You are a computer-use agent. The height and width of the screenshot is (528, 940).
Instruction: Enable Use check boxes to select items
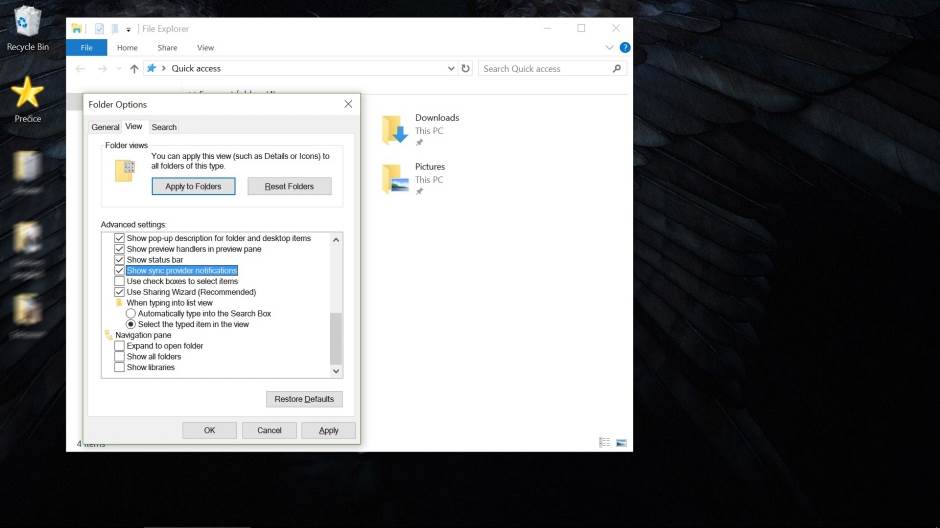click(x=119, y=282)
